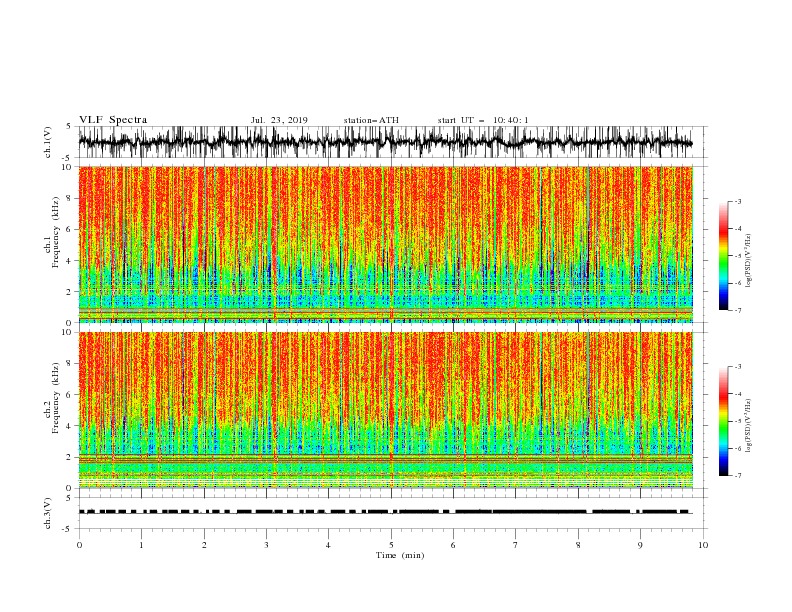Click the '4' tick on the time axis
792x612 pixels.
[328, 545]
